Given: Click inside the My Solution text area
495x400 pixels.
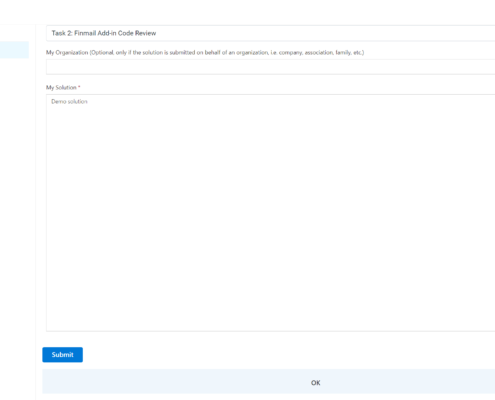Looking at the screenshot, I should [270, 213].
